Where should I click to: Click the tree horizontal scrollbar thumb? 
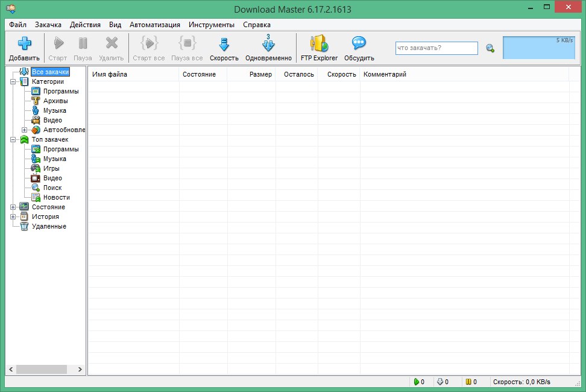(42, 369)
